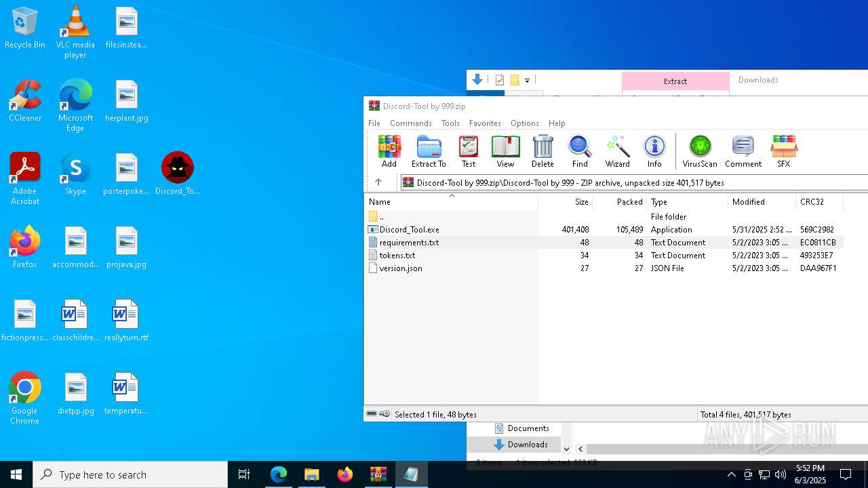Click the Extract To toolbar icon
This screenshot has width=868, height=488.
[x=429, y=151]
